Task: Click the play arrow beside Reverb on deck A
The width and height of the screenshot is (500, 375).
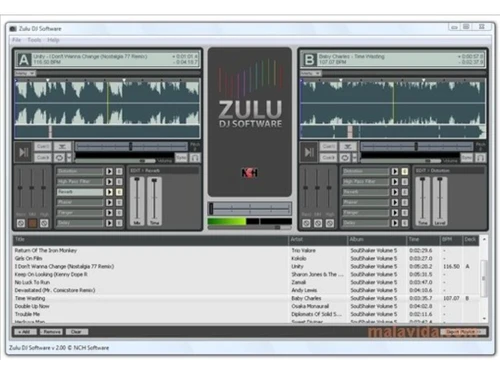Action: [109, 192]
